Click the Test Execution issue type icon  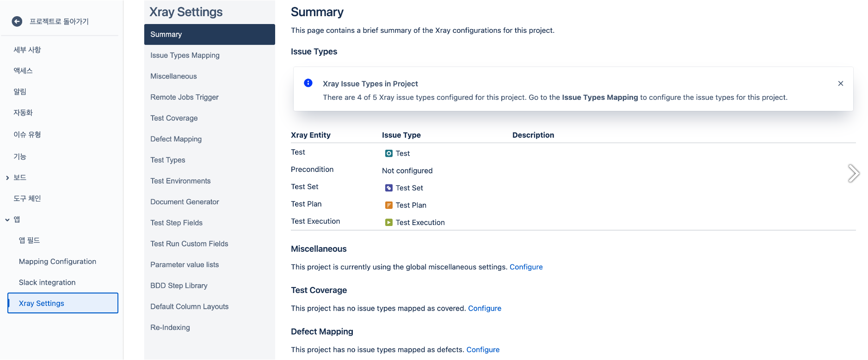(389, 223)
